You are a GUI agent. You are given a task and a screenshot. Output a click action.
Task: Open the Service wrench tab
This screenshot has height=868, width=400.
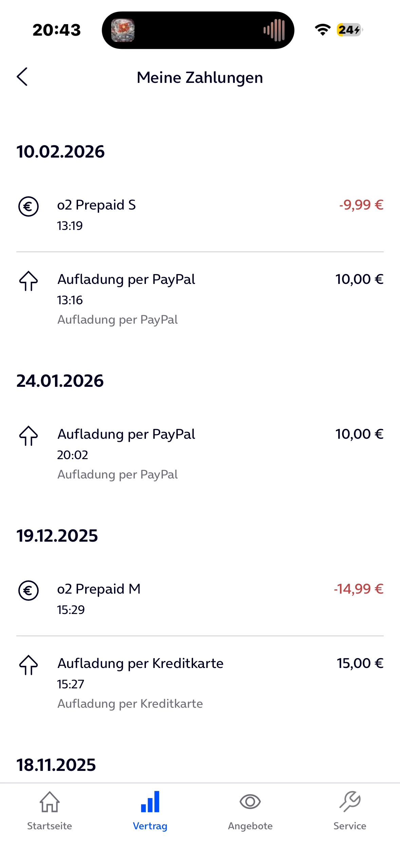tap(350, 810)
